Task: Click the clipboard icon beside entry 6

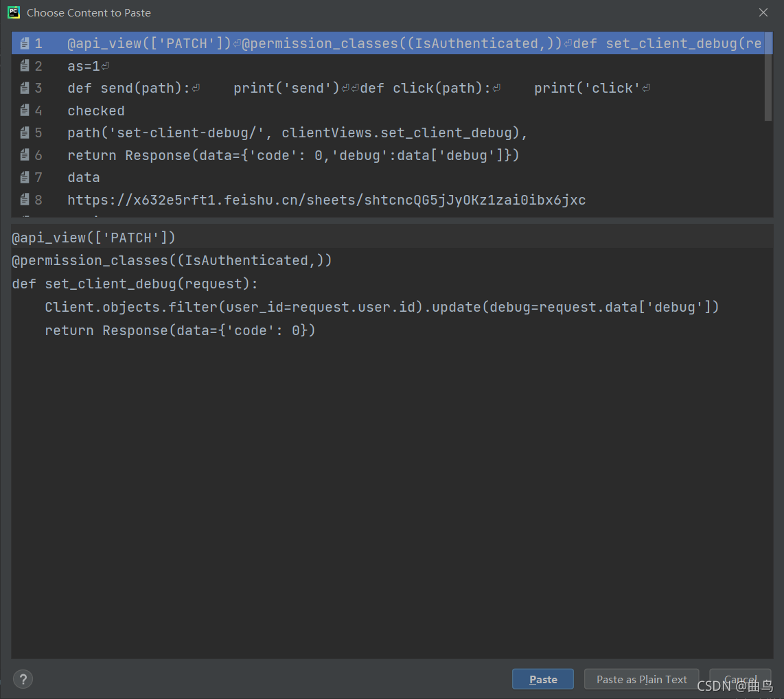Action: (x=25, y=155)
